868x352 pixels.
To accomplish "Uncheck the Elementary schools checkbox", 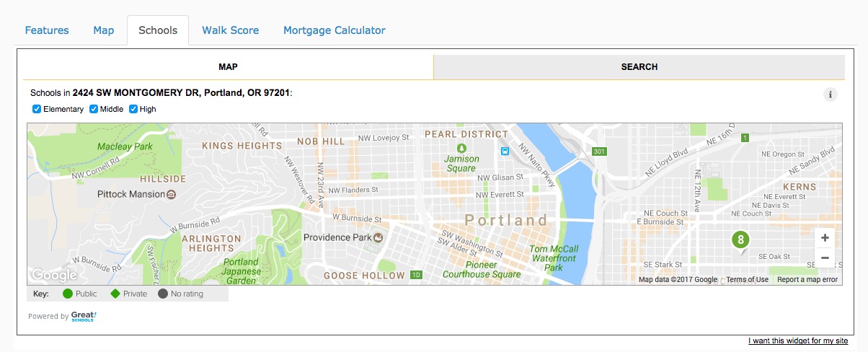I will 37,109.
